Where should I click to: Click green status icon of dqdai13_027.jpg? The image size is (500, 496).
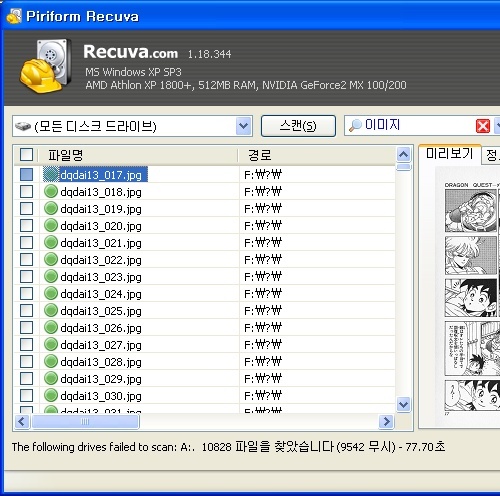pyautogui.click(x=51, y=345)
